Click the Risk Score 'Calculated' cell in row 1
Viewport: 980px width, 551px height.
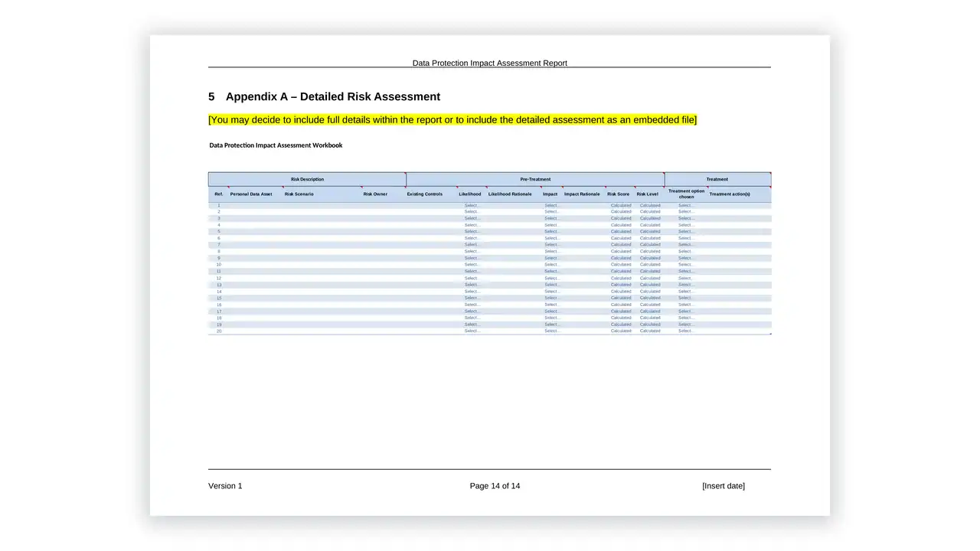(621, 205)
